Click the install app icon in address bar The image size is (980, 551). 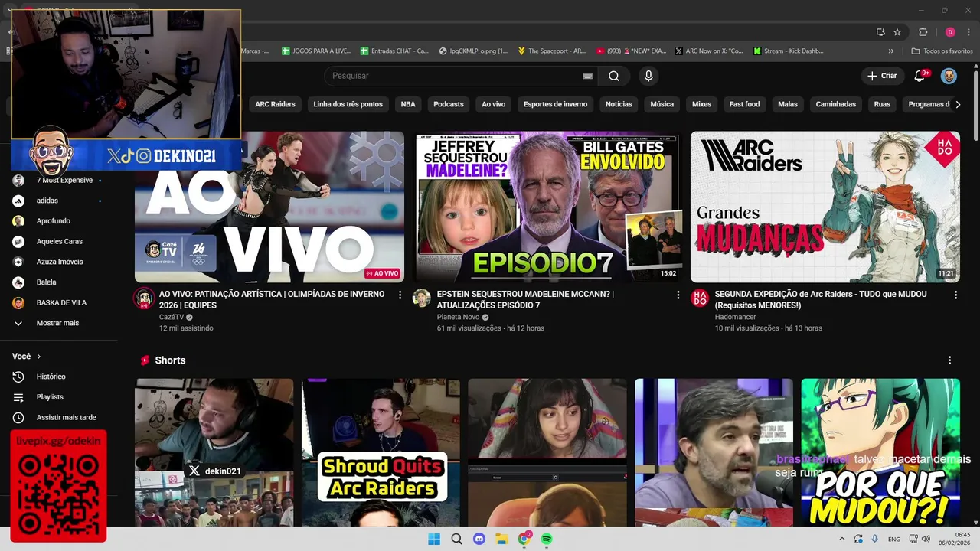click(880, 32)
